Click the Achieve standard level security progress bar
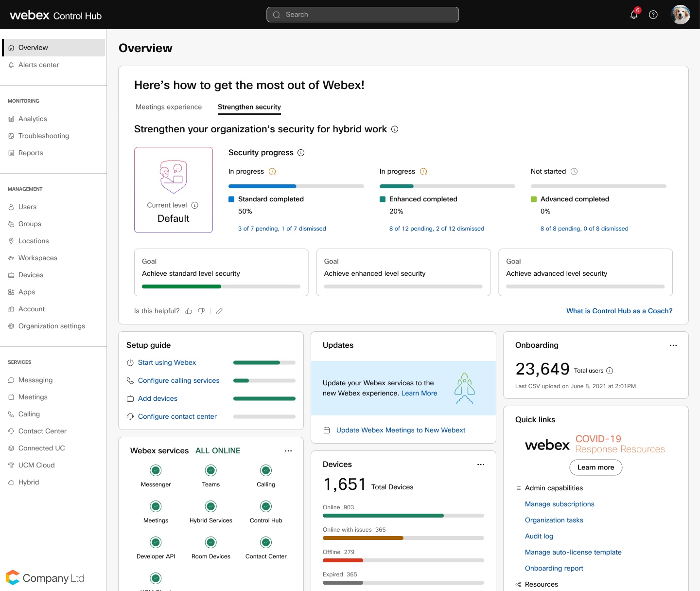 (221, 287)
